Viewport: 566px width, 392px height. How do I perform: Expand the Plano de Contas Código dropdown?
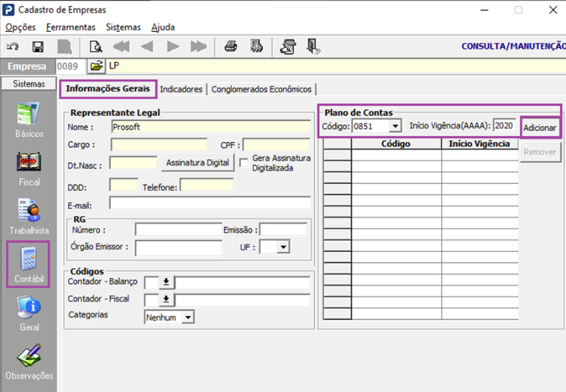pos(395,126)
